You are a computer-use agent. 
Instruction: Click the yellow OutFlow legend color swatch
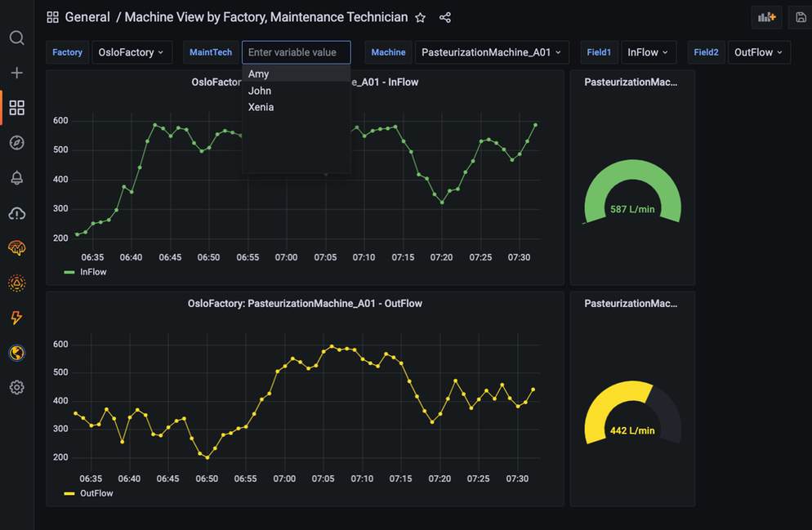[x=69, y=494]
